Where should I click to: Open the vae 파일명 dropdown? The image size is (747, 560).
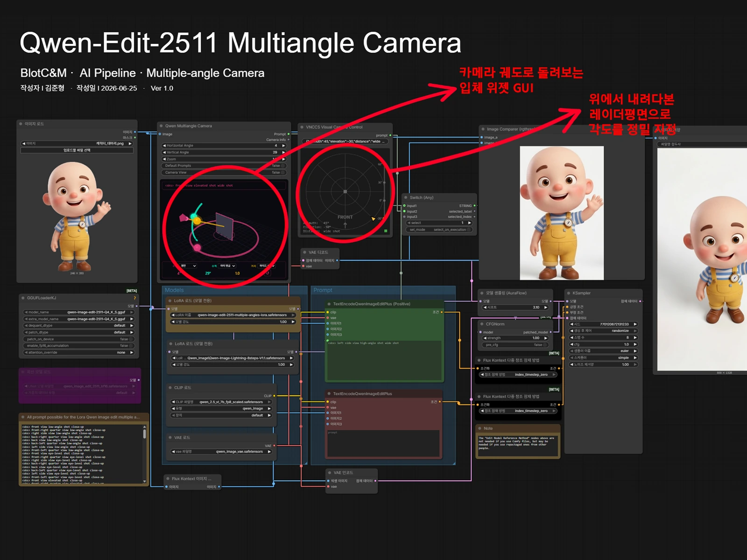pos(222,452)
